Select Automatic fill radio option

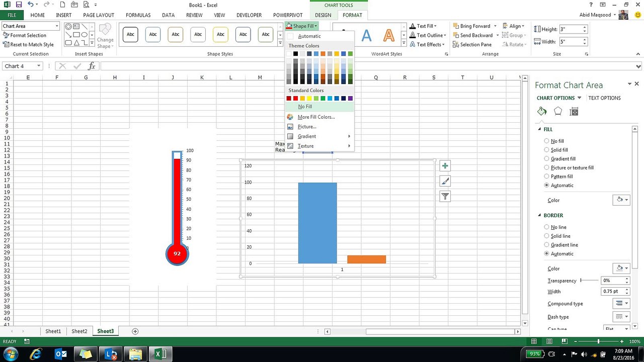point(546,186)
